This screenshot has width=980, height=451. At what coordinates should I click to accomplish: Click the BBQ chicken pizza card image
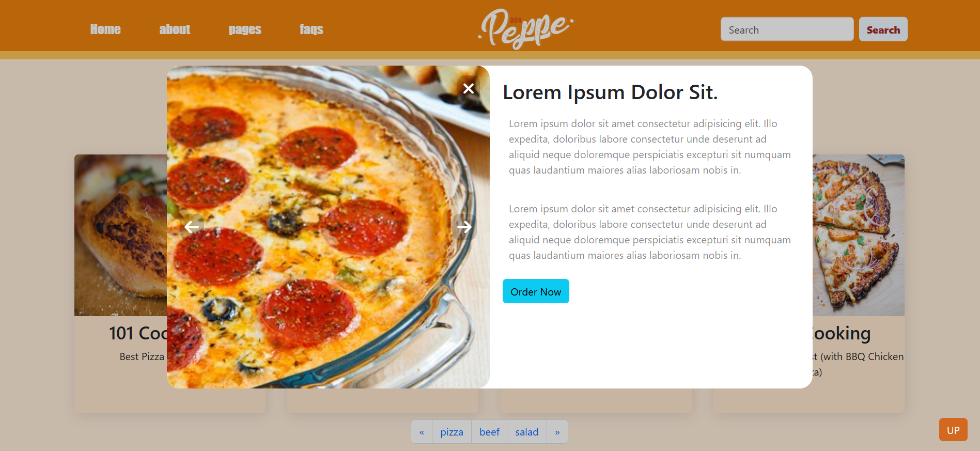tap(859, 235)
